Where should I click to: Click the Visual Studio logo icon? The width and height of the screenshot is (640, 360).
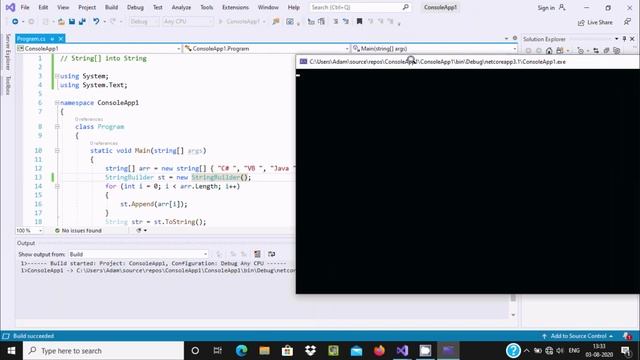(x=10, y=7)
